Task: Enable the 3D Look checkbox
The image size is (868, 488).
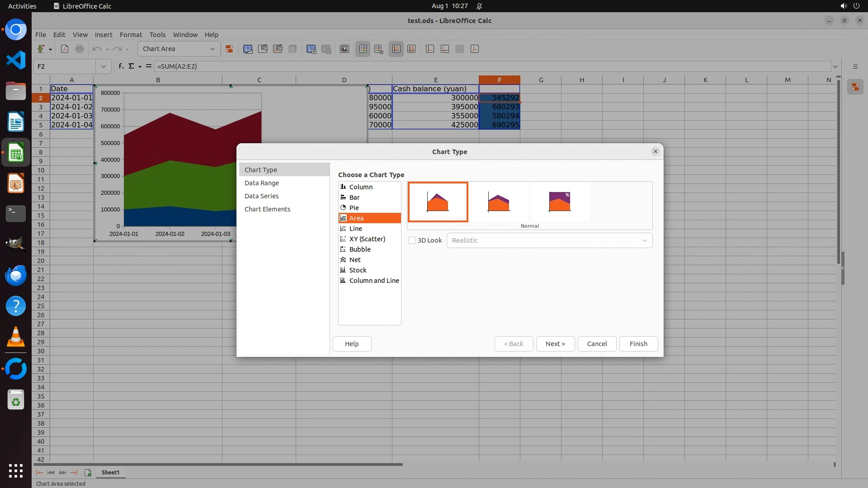Action: (x=412, y=240)
